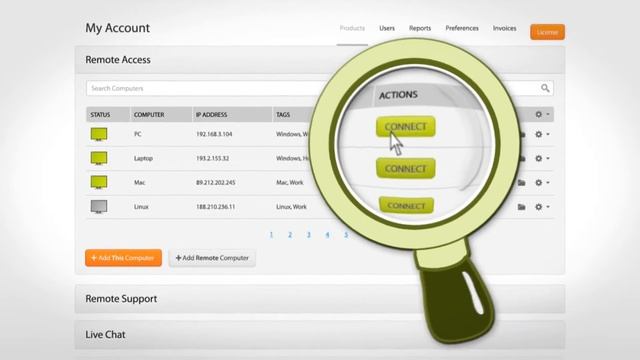Click the Linux, Work tags cell

(291, 207)
